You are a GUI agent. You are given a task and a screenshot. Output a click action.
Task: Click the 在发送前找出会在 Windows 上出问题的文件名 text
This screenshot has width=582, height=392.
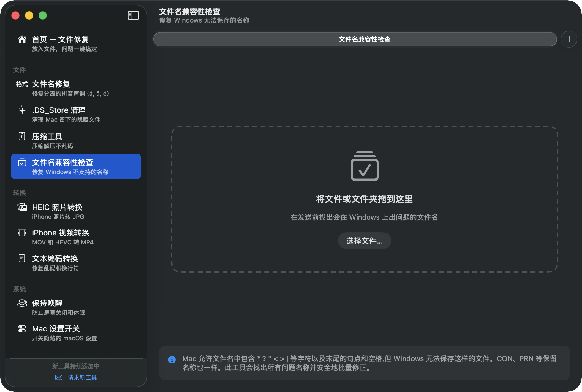[365, 217]
